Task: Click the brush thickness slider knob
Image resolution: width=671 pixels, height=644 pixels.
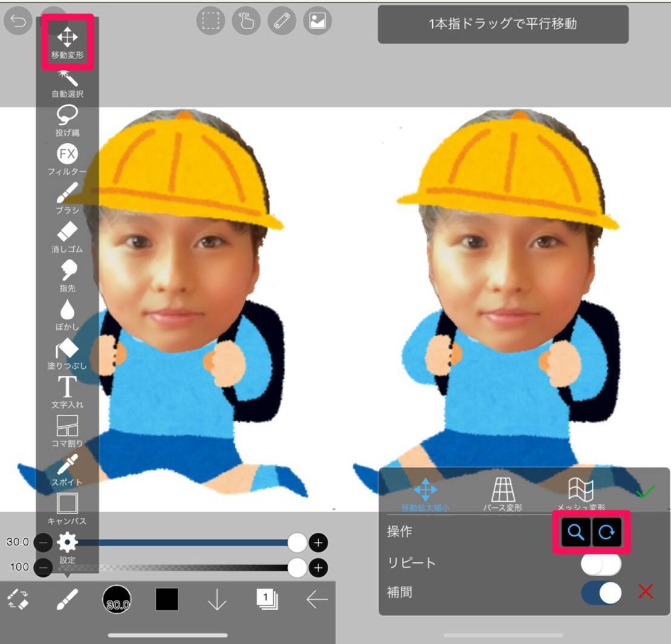Action: click(x=297, y=542)
